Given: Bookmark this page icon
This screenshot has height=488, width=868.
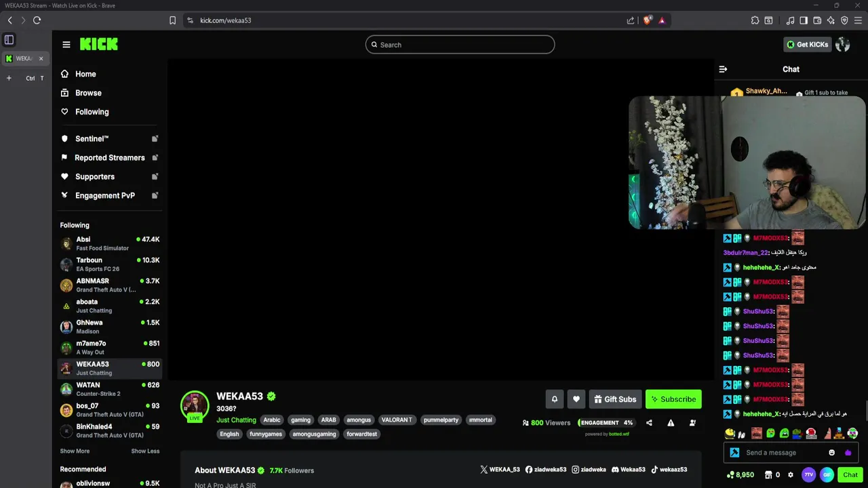Looking at the screenshot, I should [173, 20].
